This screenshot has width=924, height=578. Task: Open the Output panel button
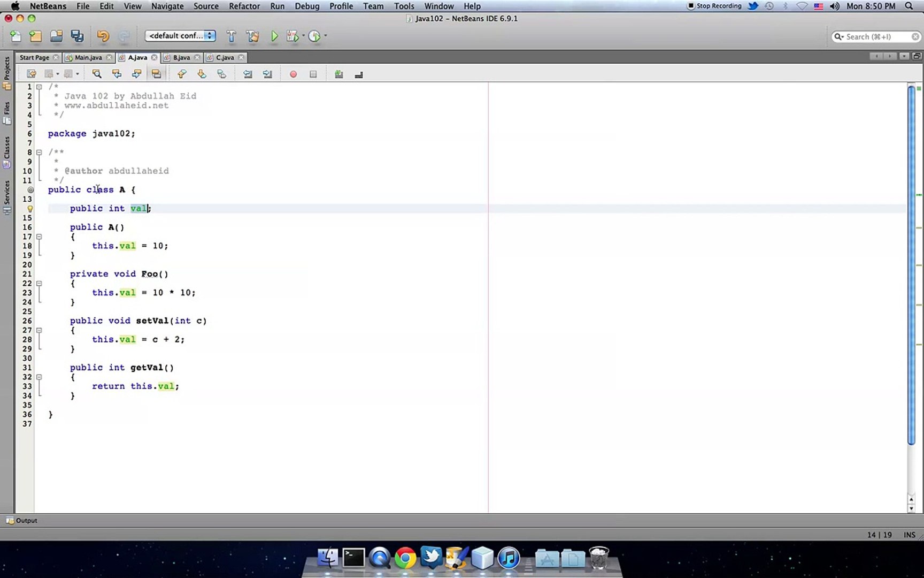[x=22, y=520]
